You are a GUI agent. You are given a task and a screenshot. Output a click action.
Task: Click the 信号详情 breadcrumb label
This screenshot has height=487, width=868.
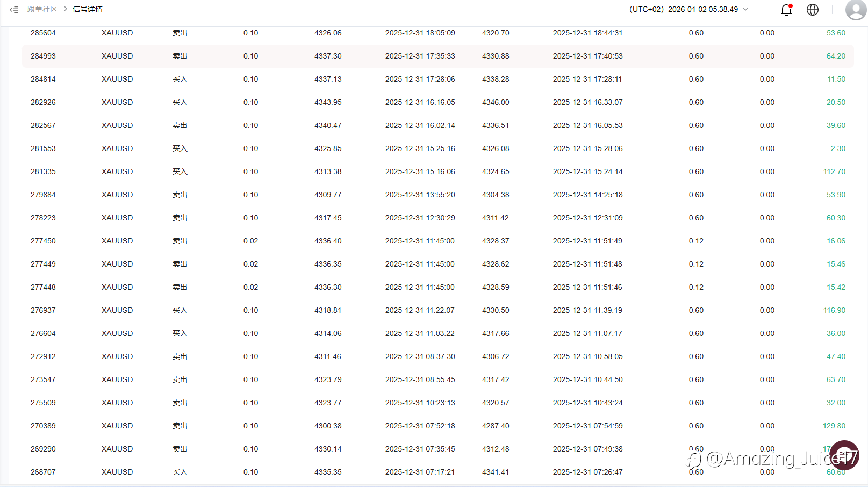click(x=88, y=9)
